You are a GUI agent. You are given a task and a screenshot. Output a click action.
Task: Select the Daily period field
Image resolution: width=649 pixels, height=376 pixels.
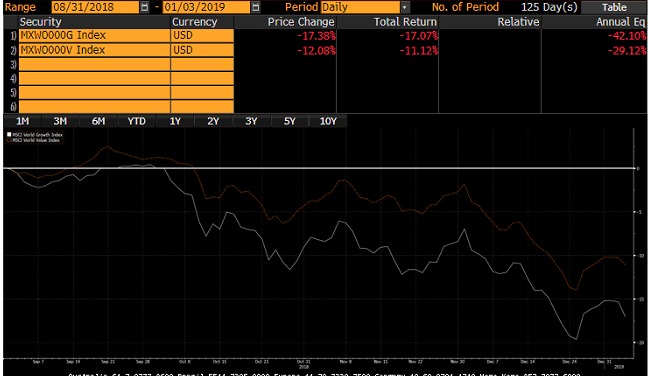tap(360, 7)
